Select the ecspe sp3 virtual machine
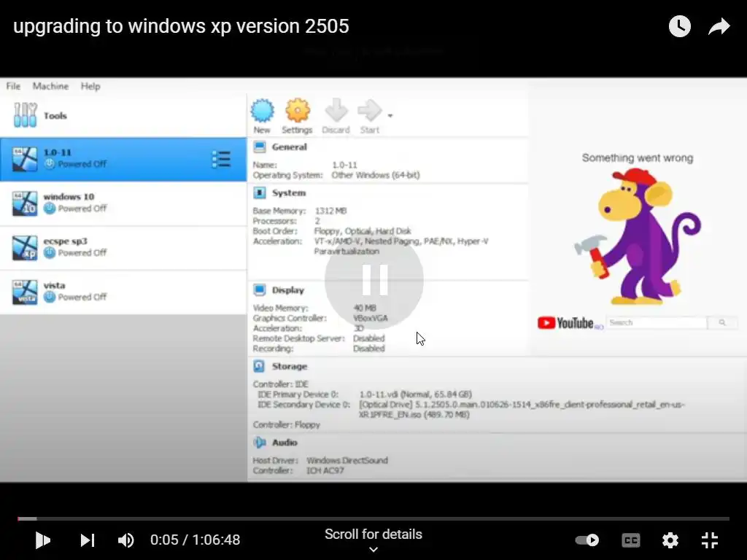This screenshot has height=560, width=747. (x=123, y=248)
